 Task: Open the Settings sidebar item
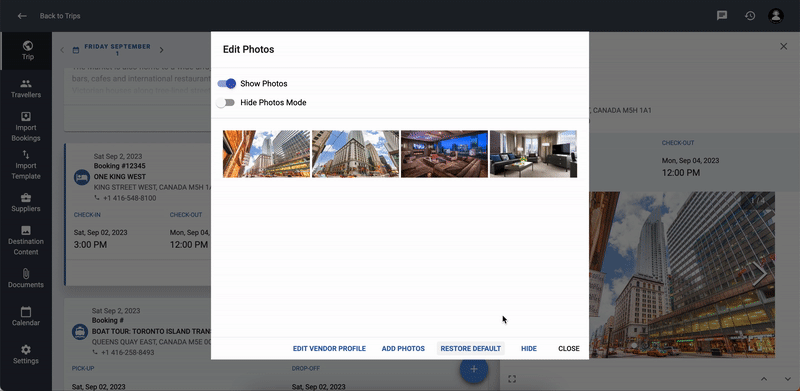click(x=26, y=354)
